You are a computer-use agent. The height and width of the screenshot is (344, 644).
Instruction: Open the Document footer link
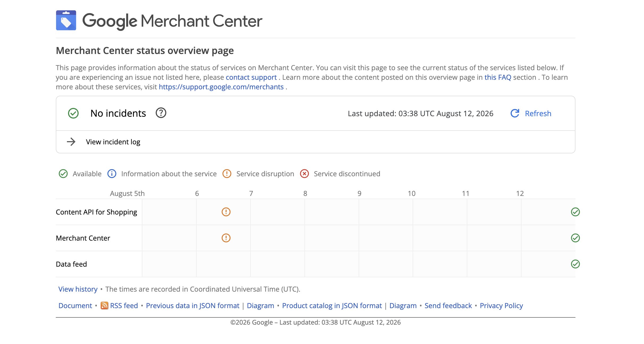tap(75, 306)
